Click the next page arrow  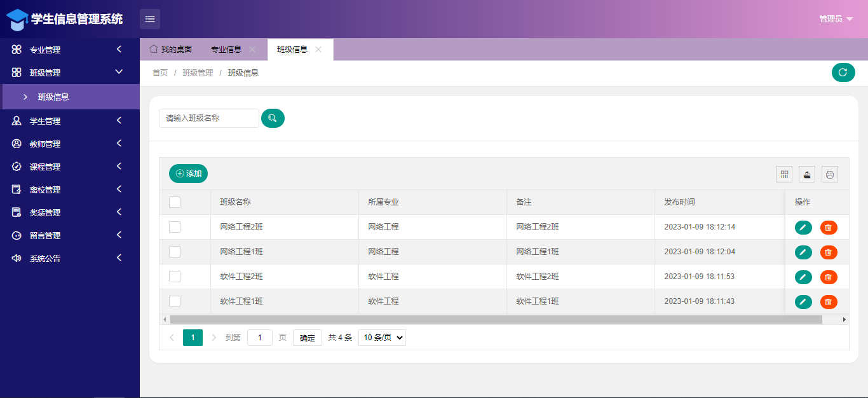pos(214,338)
